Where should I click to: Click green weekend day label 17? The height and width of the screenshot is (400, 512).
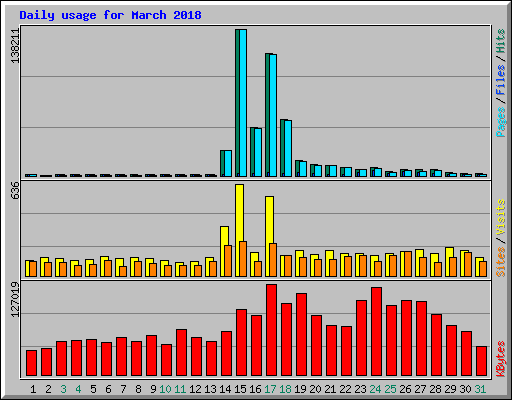pos(270,389)
